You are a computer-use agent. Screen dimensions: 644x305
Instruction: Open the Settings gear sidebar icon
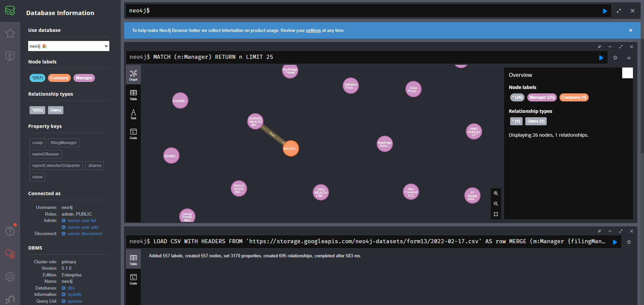10,277
